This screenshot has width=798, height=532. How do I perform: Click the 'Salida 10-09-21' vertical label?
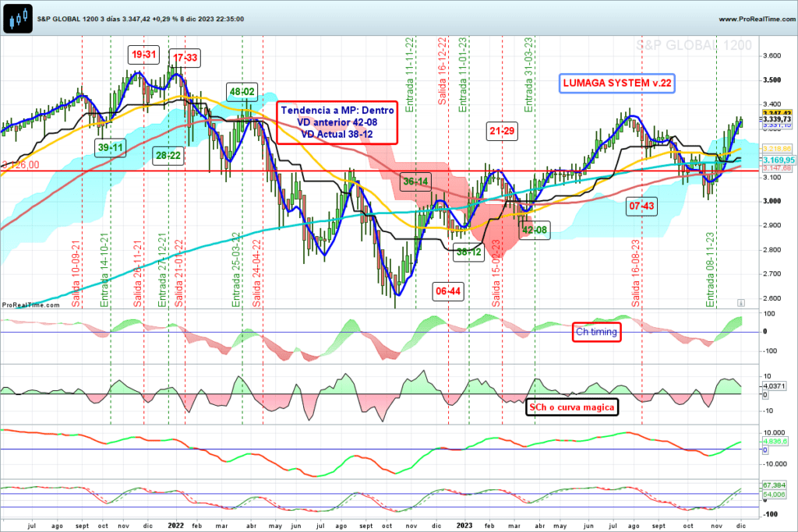pos(76,273)
